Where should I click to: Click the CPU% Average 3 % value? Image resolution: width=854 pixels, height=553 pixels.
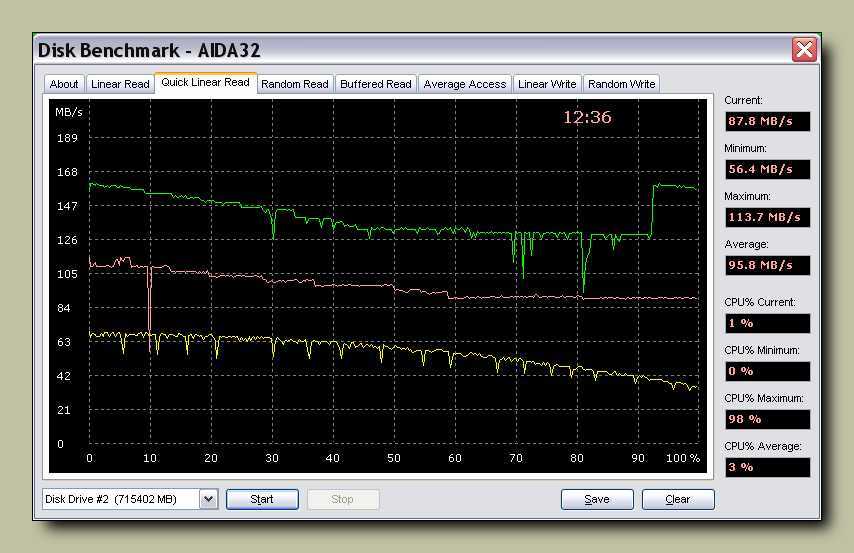(767, 467)
